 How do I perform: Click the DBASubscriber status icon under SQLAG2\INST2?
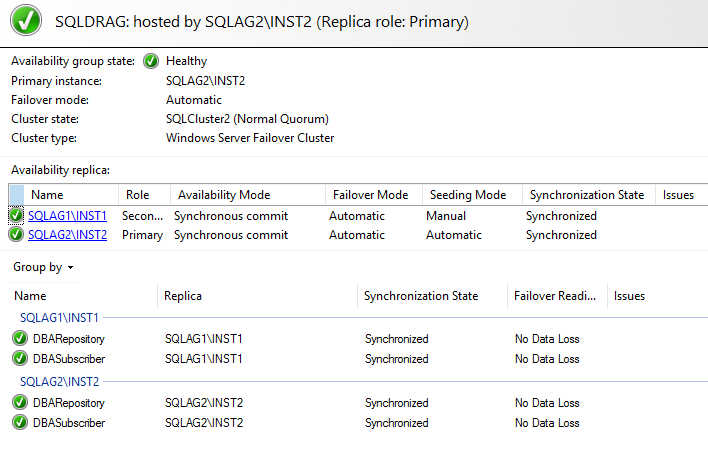[x=20, y=422]
